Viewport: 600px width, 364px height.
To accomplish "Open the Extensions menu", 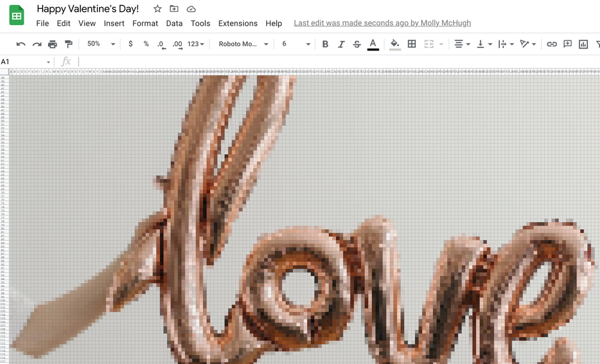I will [x=238, y=23].
